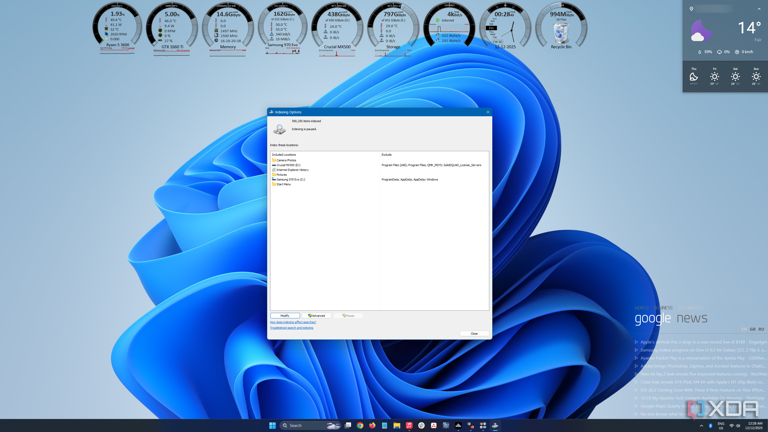Click the Memory gauge widget
768x432 pixels.
point(228,26)
